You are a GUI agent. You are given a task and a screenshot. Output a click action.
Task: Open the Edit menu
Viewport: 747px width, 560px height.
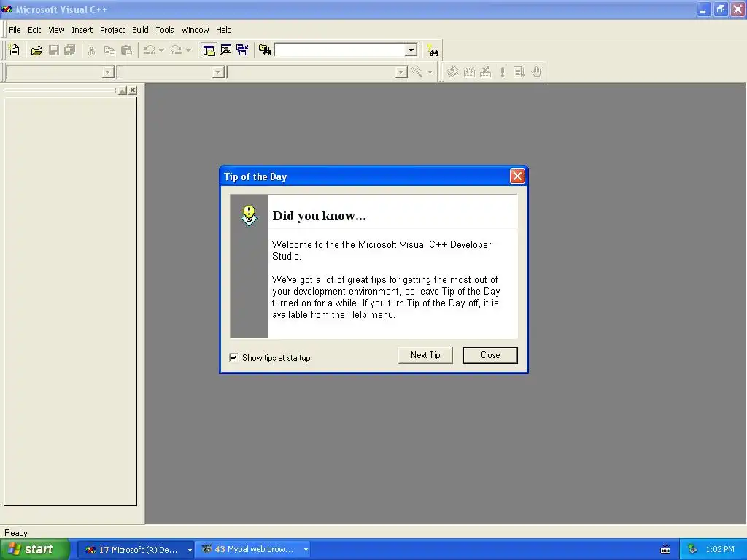click(34, 30)
